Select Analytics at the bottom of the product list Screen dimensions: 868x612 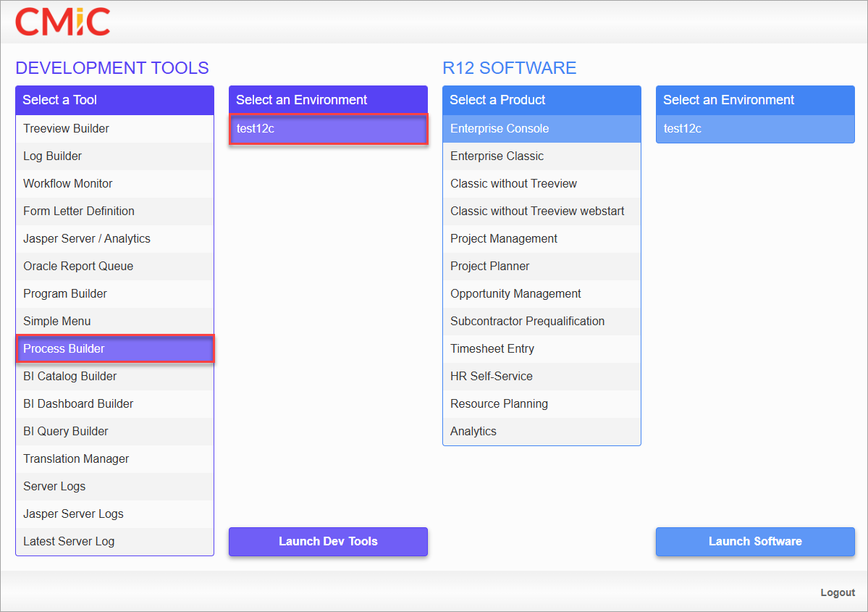click(542, 432)
